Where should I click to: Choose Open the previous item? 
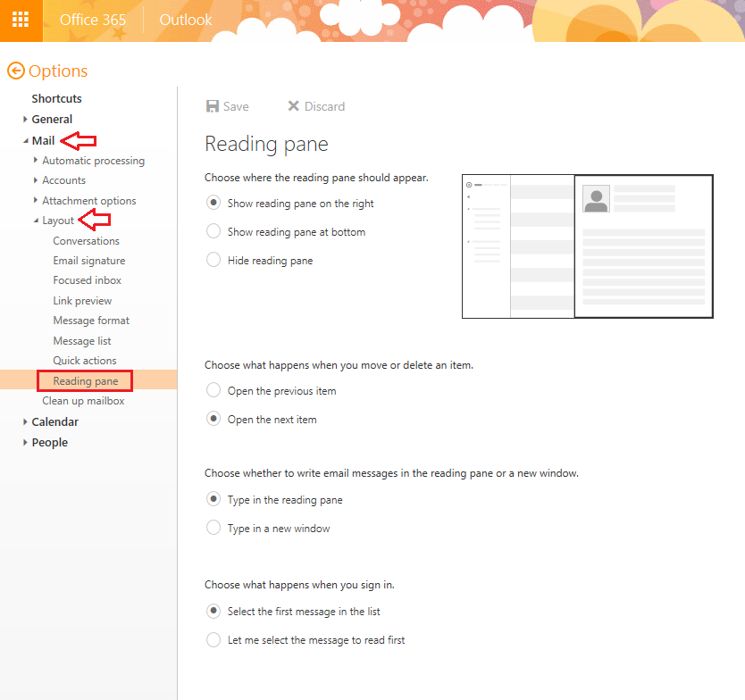coord(213,390)
